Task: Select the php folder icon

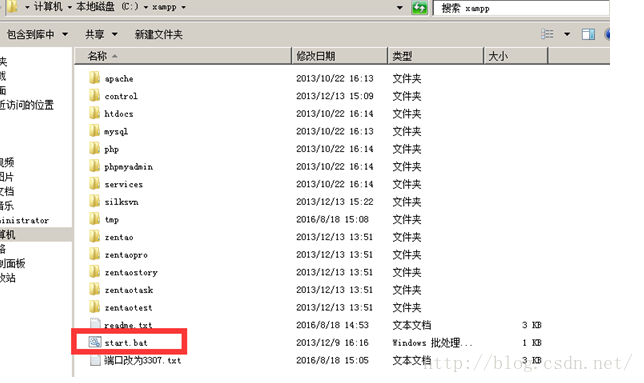Action: coord(94,148)
